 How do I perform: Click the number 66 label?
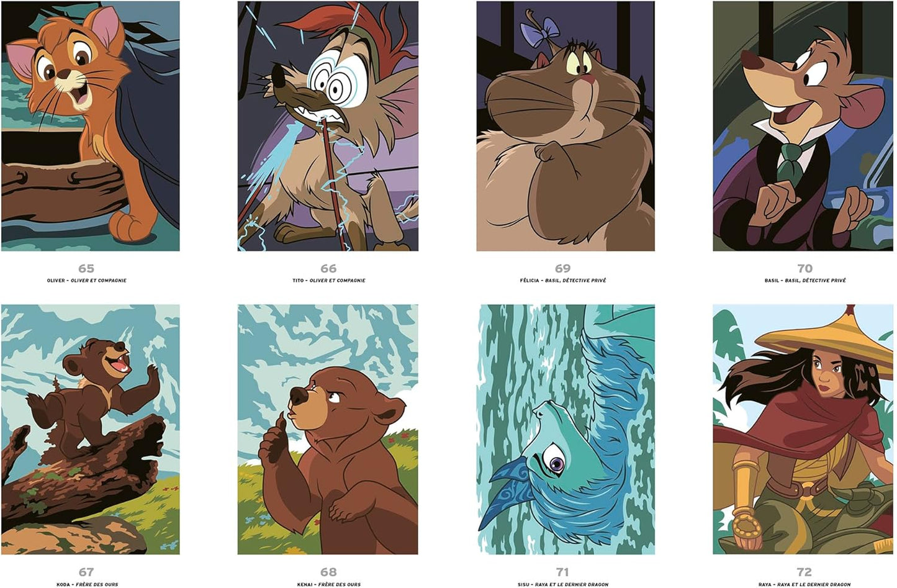tap(328, 268)
